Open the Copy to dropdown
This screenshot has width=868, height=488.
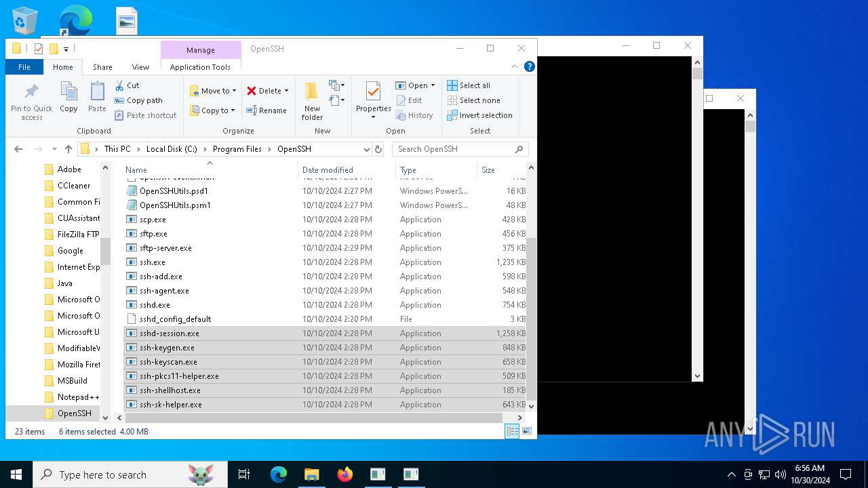pos(212,110)
